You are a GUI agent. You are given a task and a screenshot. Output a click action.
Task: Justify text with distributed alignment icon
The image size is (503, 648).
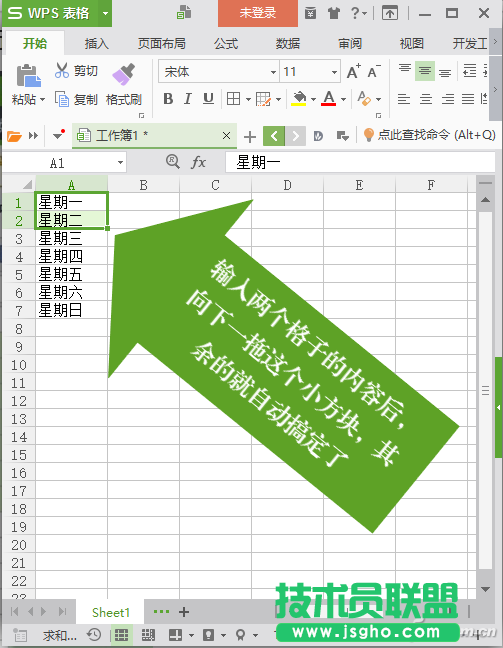pos(468,99)
